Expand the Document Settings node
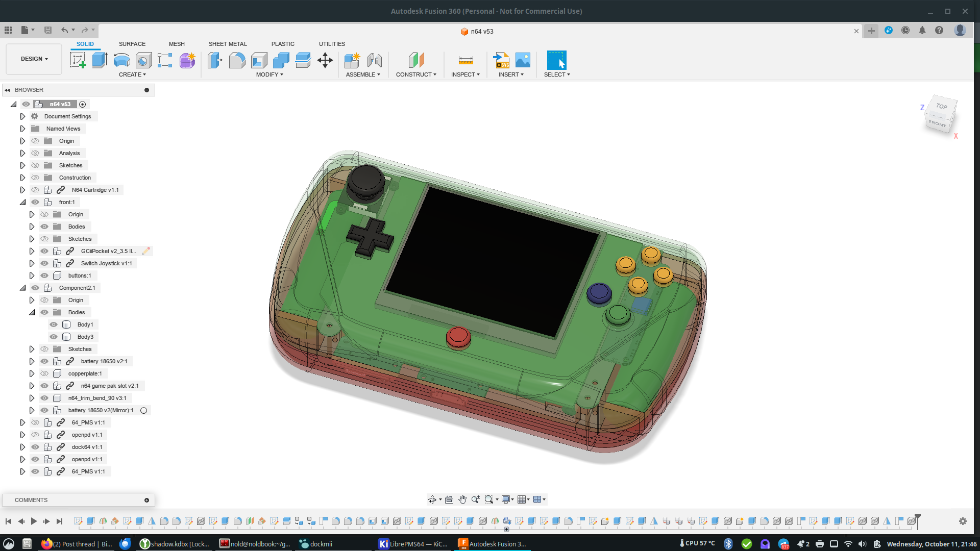980x551 pixels. pos(22,116)
